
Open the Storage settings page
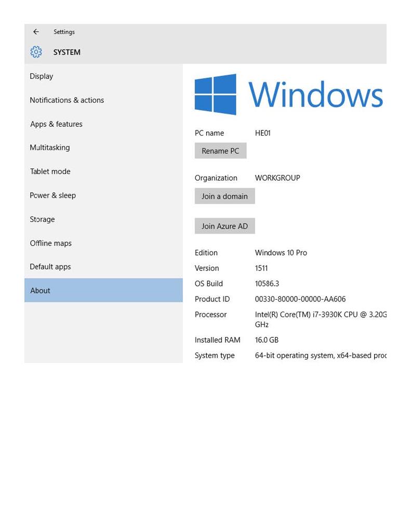pos(103,219)
